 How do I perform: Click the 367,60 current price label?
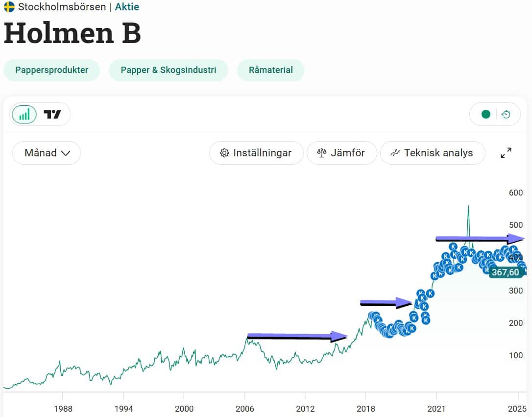tap(506, 272)
